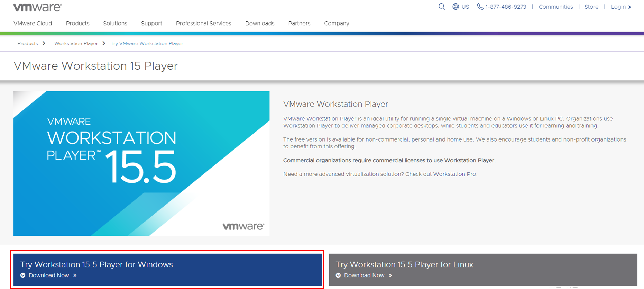
Task: Open the Support menu
Action: pos(151,24)
